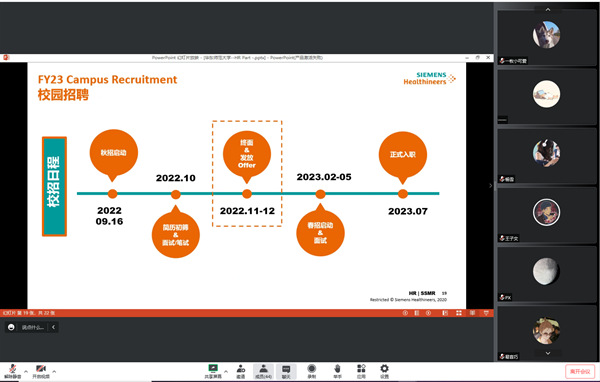Expand share screen options arrow
The width and height of the screenshot is (600, 382).
[226, 371]
